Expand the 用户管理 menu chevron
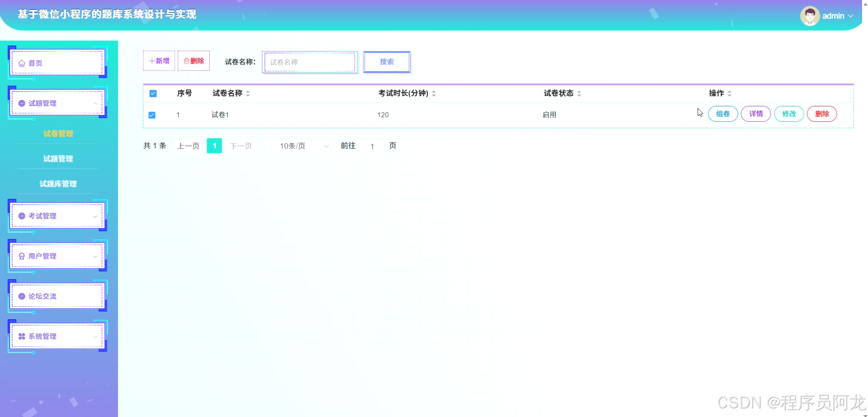868x417 pixels. pos(95,256)
